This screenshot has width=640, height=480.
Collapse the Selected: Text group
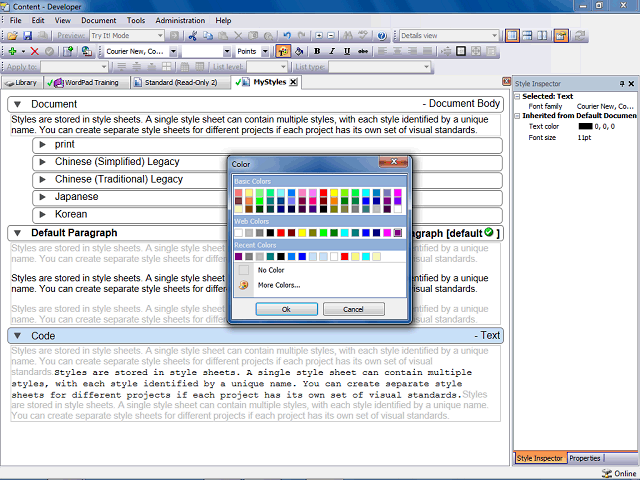[x=517, y=96]
